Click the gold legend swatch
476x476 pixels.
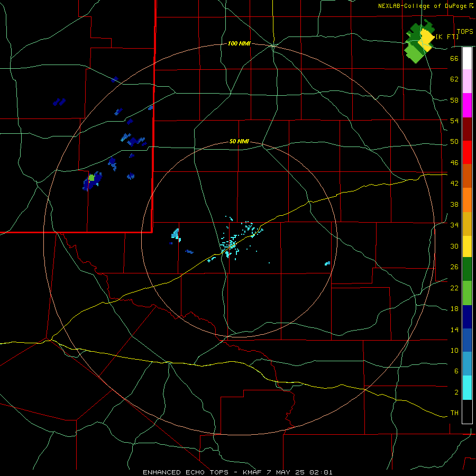tap(467, 224)
